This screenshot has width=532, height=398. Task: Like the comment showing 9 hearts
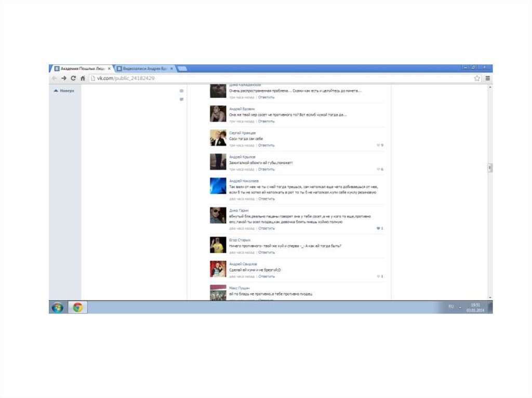[x=380, y=145]
